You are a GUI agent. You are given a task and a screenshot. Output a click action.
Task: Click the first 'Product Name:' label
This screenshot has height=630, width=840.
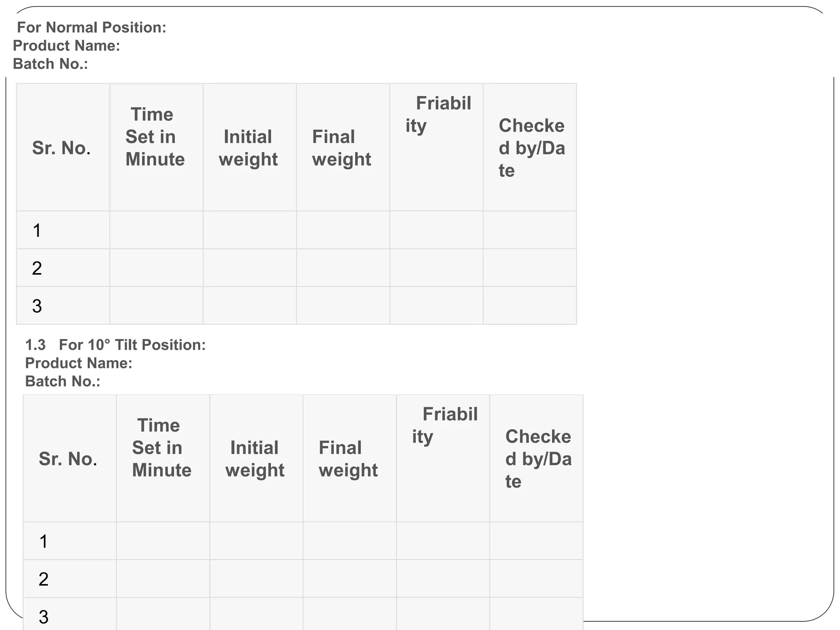point(66,46)
